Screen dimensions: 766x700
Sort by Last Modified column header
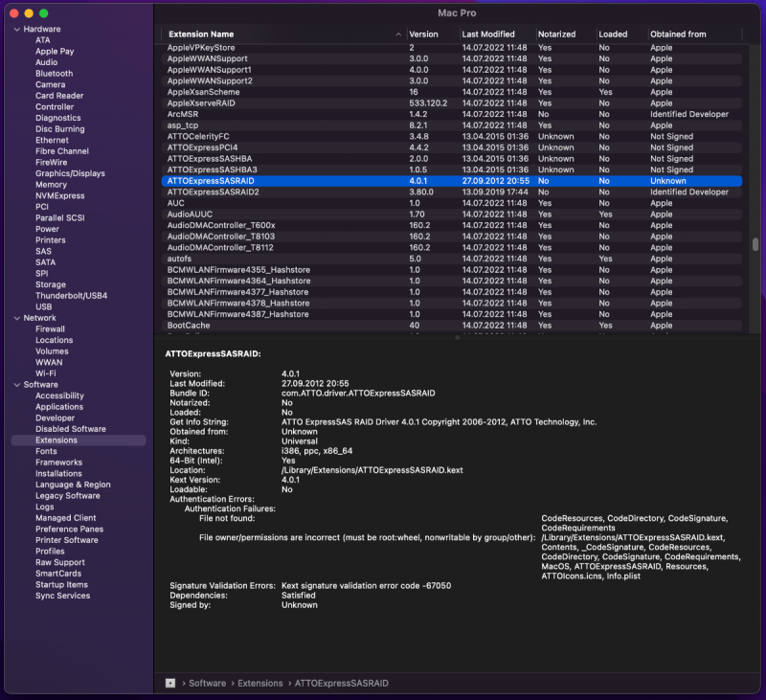(488, 34)
